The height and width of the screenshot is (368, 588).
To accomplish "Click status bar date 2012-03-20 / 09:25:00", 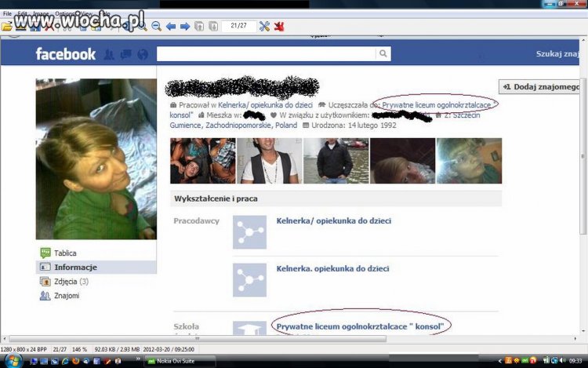I will pyautogui.click(x=169, y=349).
